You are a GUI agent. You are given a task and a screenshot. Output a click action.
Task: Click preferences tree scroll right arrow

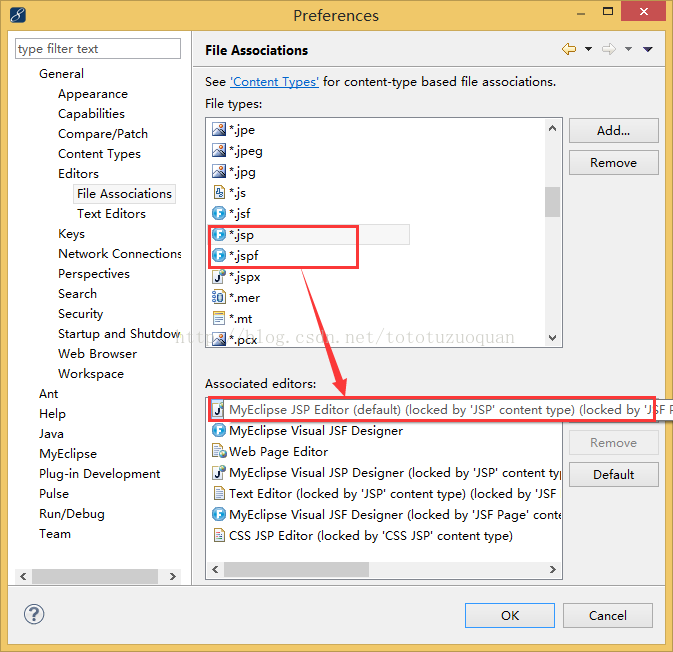pos(173,576)
